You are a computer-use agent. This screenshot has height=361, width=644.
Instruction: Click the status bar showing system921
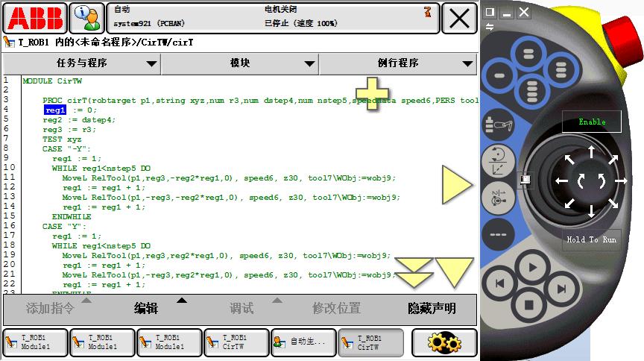pos(273,18)
